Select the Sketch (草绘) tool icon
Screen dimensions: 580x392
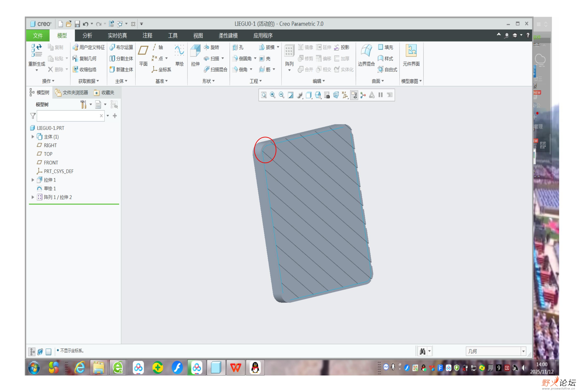tap(179, 51)
